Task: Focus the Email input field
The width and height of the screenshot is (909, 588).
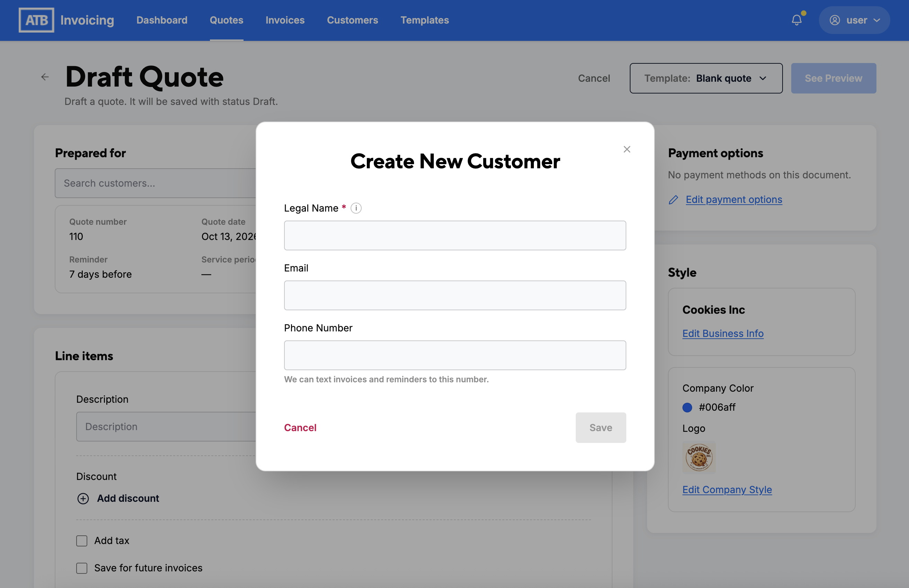Action: 455,295
